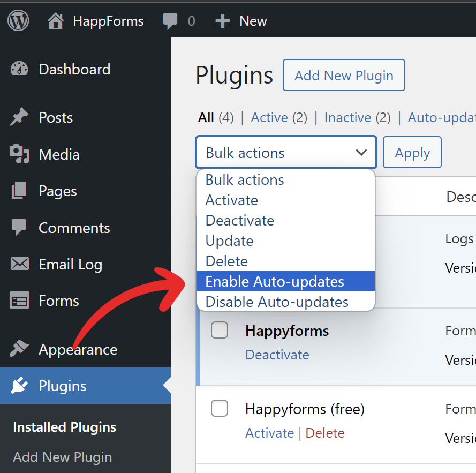Viewport: 476px width, 473px height.
Task: Open the Comments sidebar menu
Action: (86, 228)
